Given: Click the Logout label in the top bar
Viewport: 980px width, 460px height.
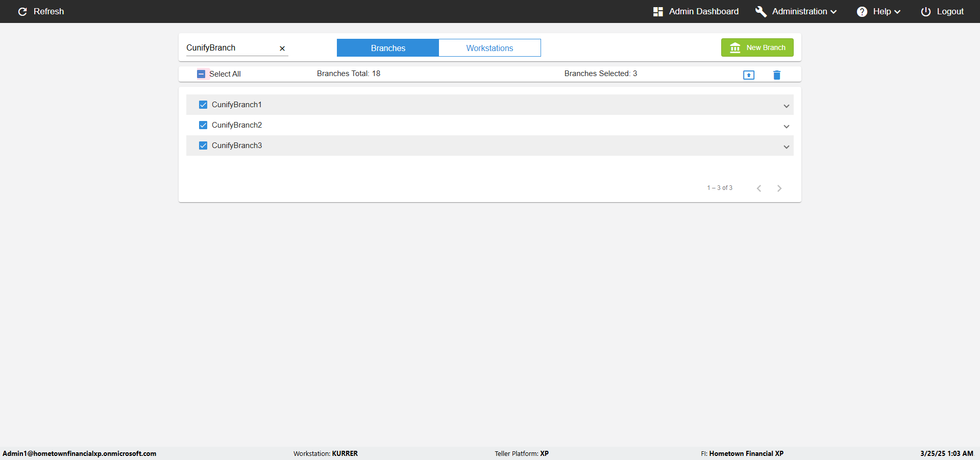Looking at the screenshot, I should tap(950, 11).
